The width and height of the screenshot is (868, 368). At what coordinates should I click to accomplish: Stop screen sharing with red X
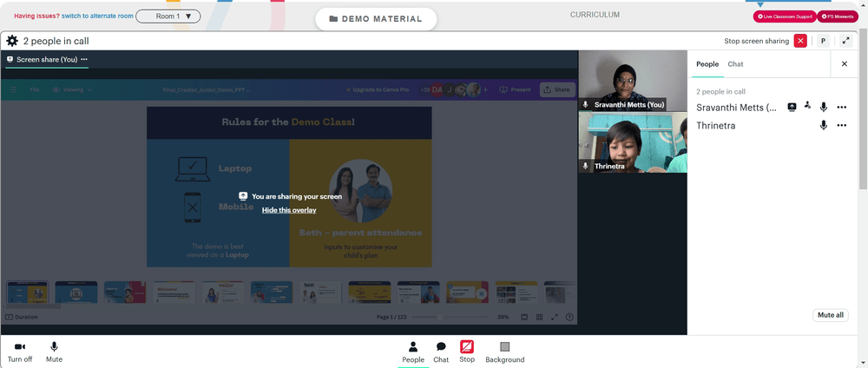point(800,41)
